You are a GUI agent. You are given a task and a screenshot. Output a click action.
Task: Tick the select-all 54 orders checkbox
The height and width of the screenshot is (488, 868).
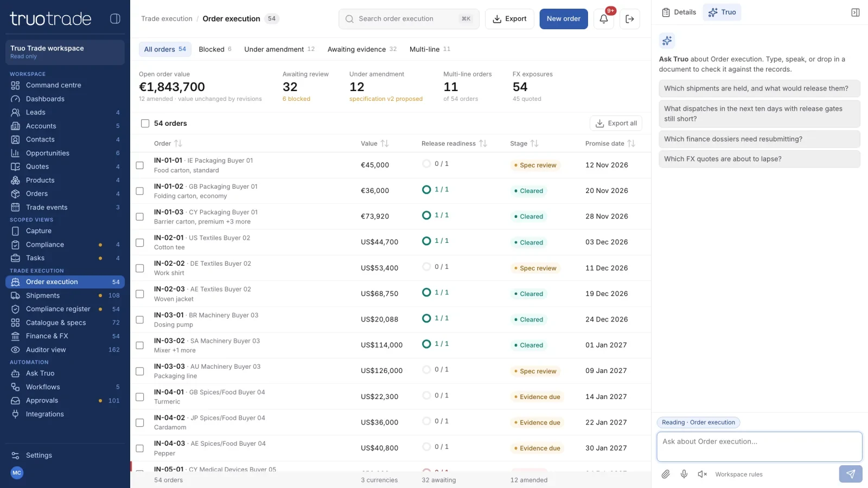tap(145, 124)
